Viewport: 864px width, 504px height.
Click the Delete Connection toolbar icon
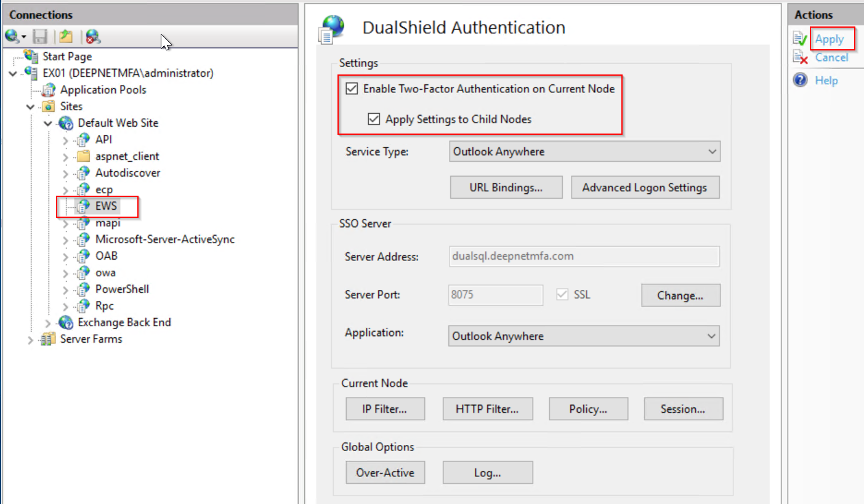tap(93, 37)
